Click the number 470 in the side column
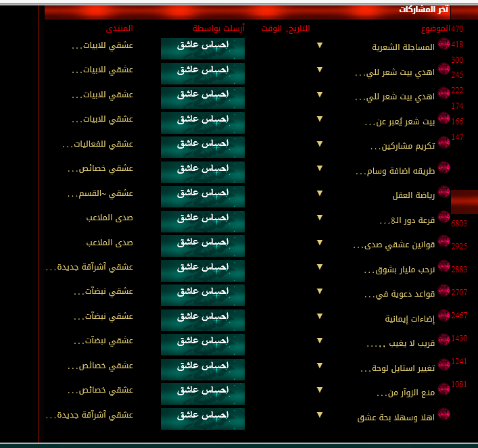478x448 pixels. click(457, 28)
